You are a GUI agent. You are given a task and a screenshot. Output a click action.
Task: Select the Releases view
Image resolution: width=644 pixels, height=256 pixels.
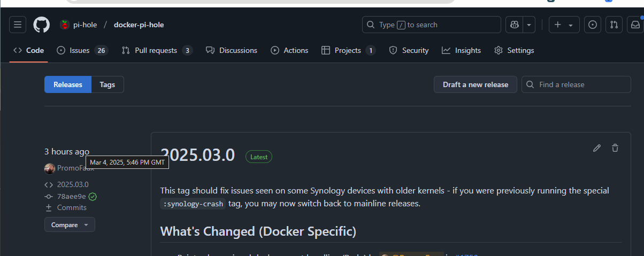68,84
